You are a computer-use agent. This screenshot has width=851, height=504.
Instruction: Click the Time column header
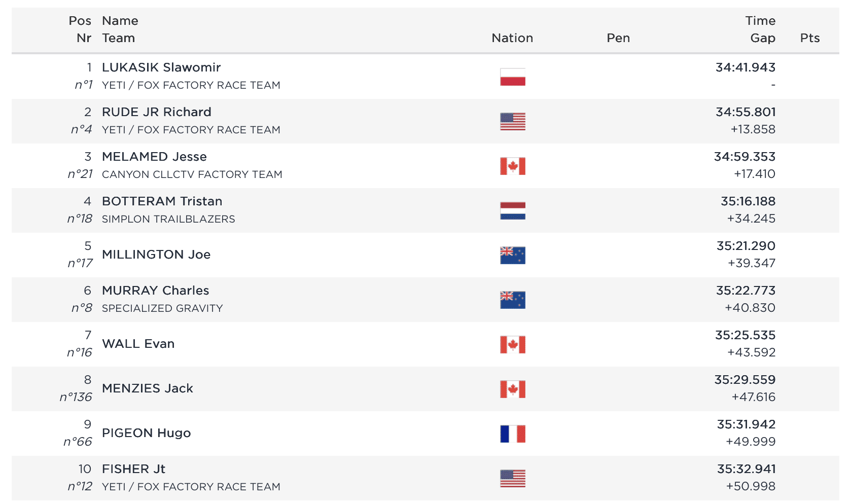tap(760, 21)
